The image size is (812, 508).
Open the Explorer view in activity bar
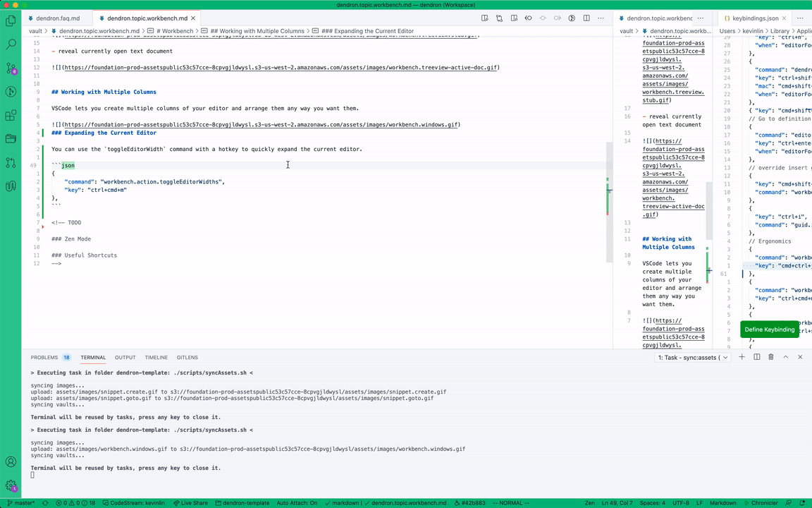coord(11,21)
